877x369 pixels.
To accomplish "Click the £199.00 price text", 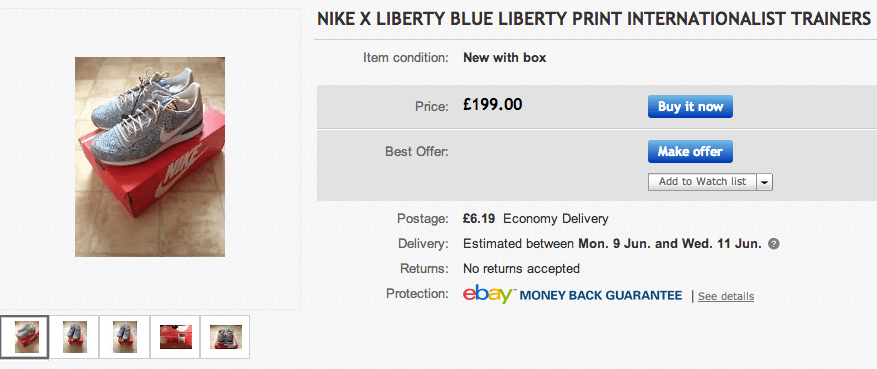I will pyautogui.click(x=492, y=105).
